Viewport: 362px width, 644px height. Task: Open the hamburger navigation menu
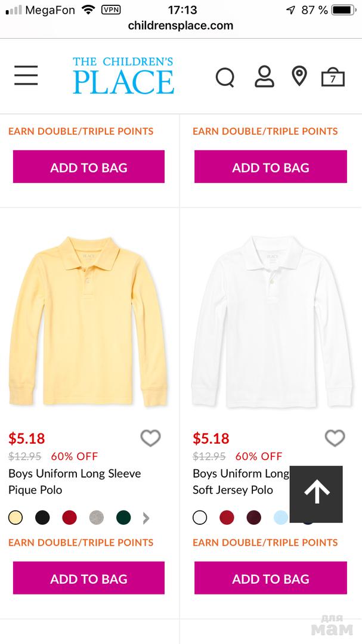click(26, 76)
